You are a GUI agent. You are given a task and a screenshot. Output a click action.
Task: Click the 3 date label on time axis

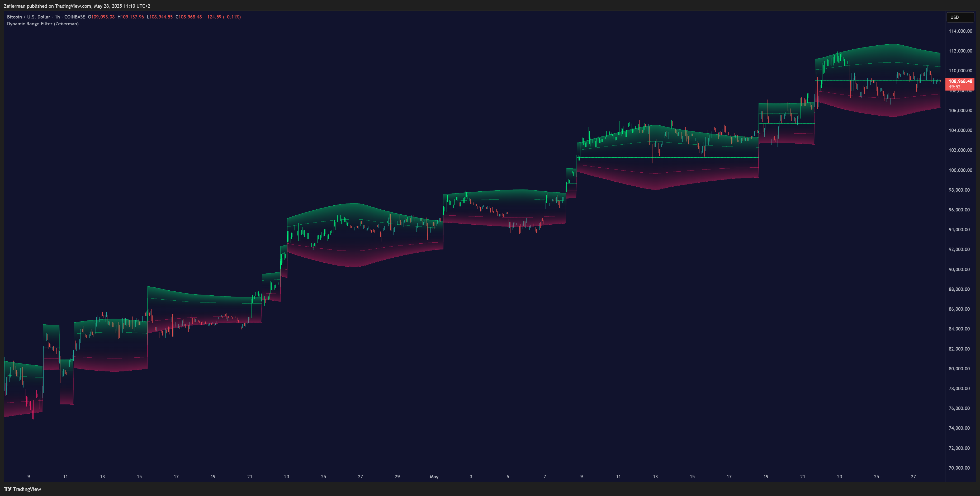pyautogui.click(x=471, y=477)
